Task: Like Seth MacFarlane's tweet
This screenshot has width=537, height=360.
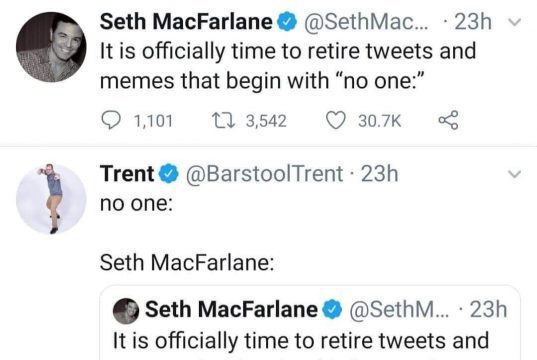Action: click(335, 121)
